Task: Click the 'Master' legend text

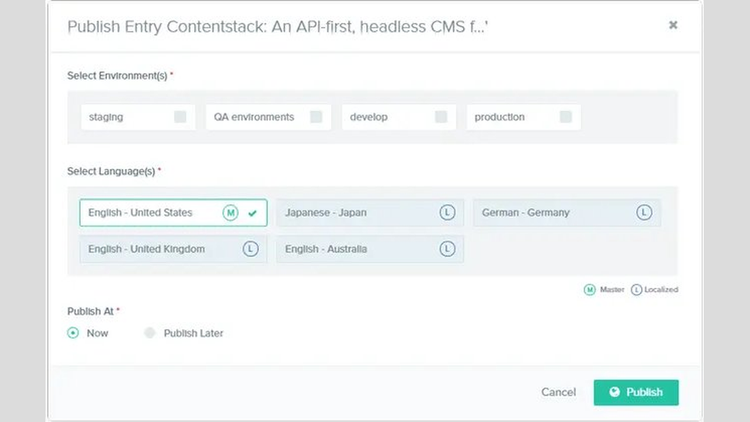Action: (x=612, y=290)
